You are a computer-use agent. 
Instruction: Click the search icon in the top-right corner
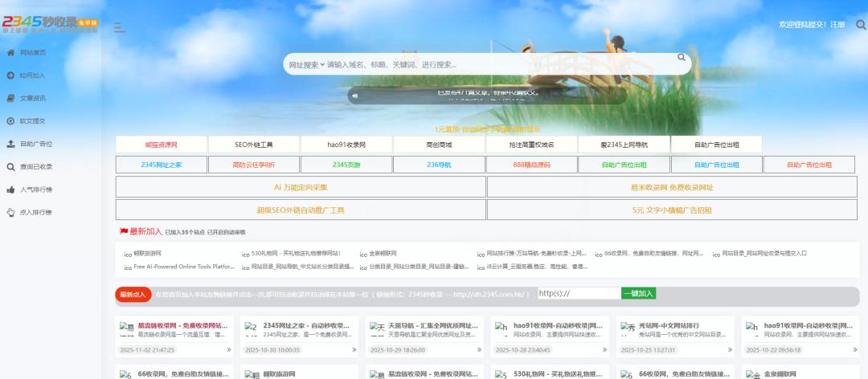(x=861, y=25)
